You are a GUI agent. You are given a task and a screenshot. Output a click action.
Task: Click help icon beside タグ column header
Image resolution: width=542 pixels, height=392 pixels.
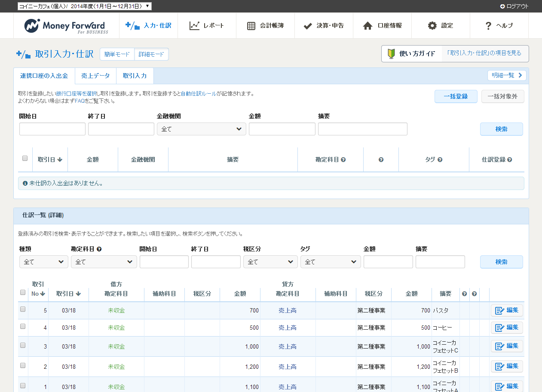(440, 159)
